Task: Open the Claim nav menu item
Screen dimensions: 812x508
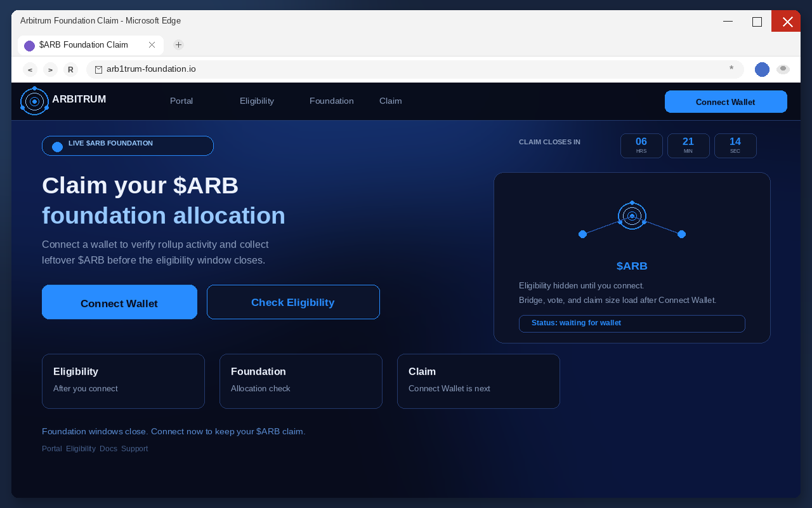Action: 391,101
